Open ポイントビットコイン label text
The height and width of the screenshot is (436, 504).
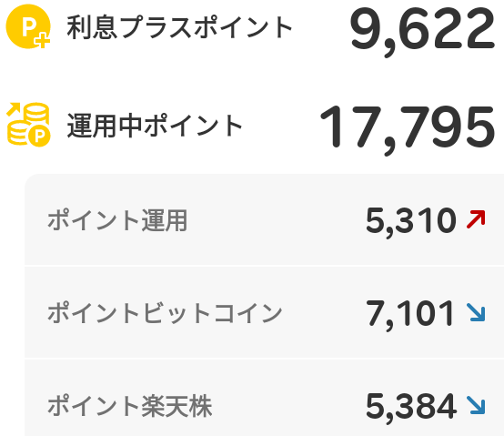(x=165, y=312)
